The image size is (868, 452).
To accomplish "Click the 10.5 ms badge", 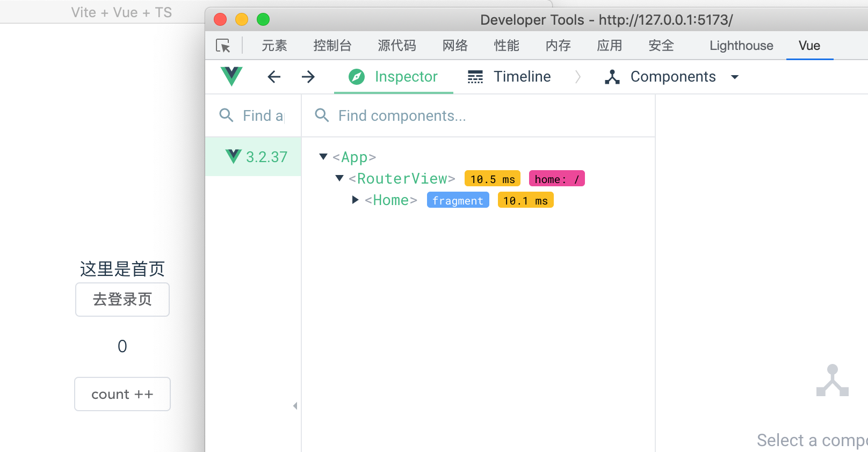I will 493,179.
